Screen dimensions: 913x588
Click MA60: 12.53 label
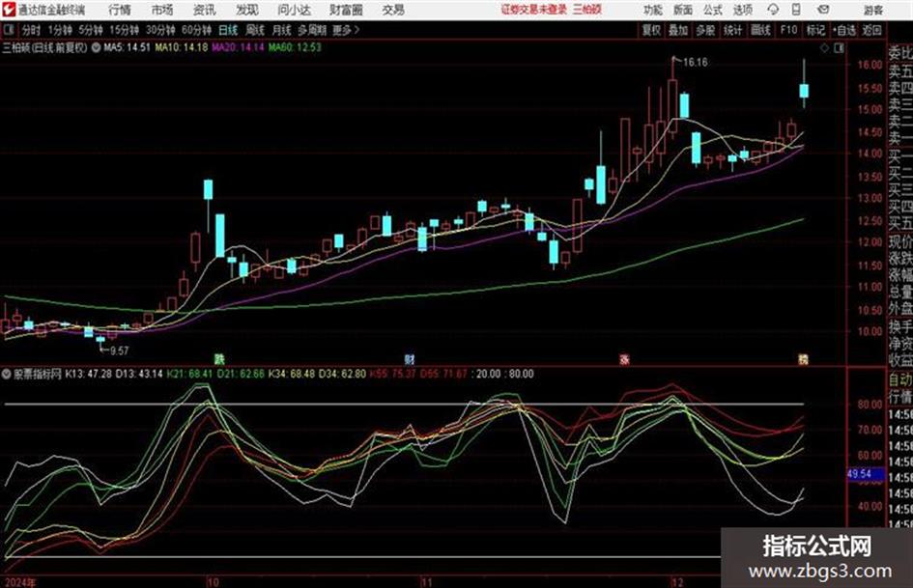296,47
